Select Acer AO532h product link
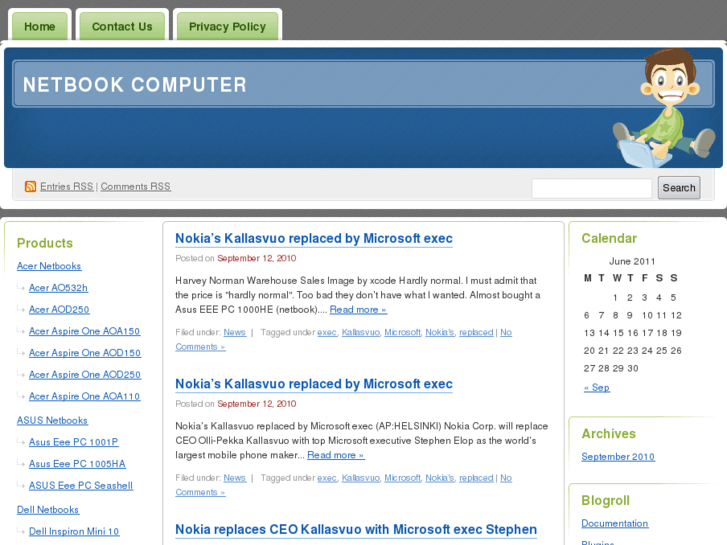 (58, 288)
